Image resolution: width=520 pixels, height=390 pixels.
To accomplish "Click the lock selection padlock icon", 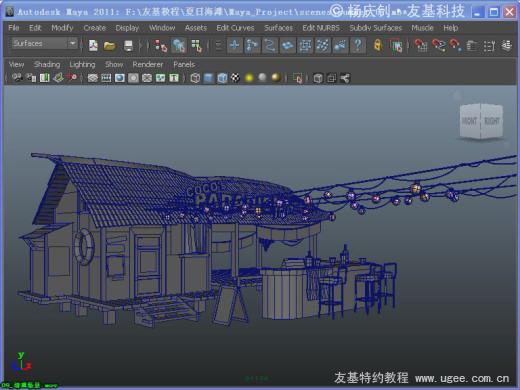I will [378, 45].
